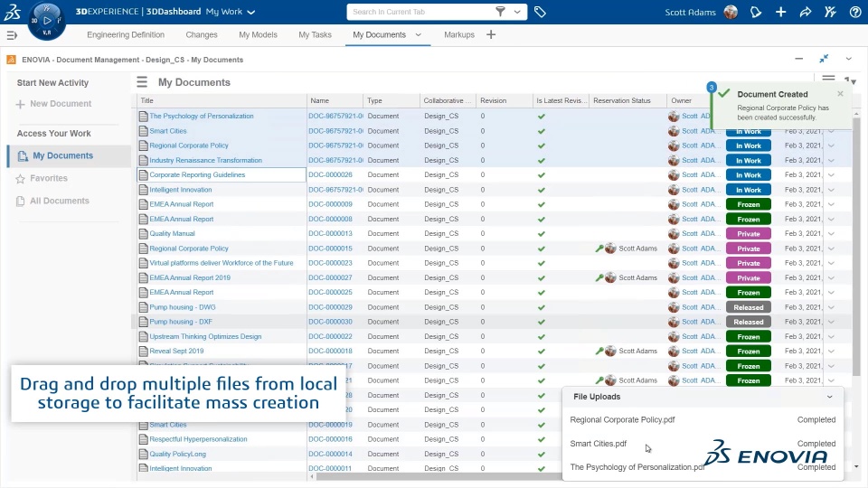Click reservation key icon for EMEA Annual Report 2019
The image size is (868, 488).
point(599,277)
